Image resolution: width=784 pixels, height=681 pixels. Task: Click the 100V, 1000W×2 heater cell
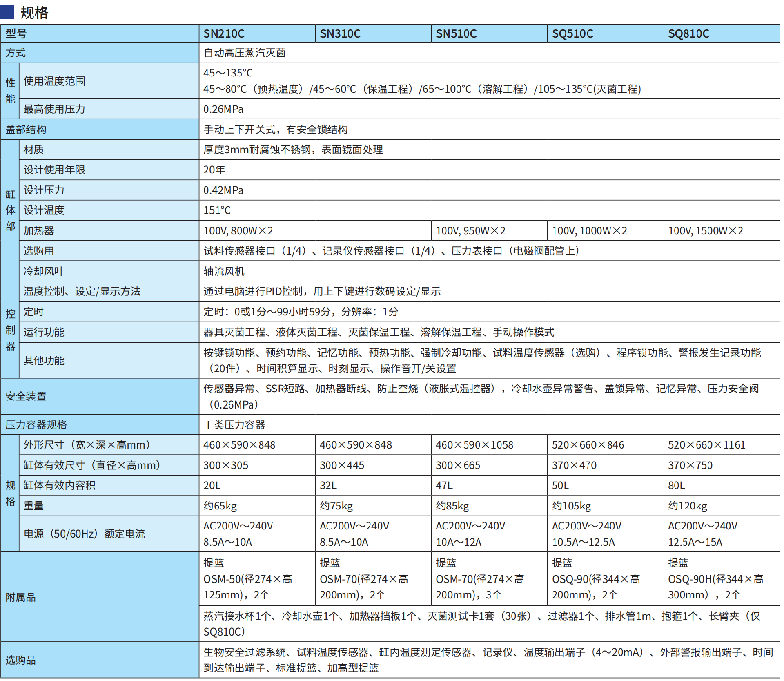tap(605, 231)
